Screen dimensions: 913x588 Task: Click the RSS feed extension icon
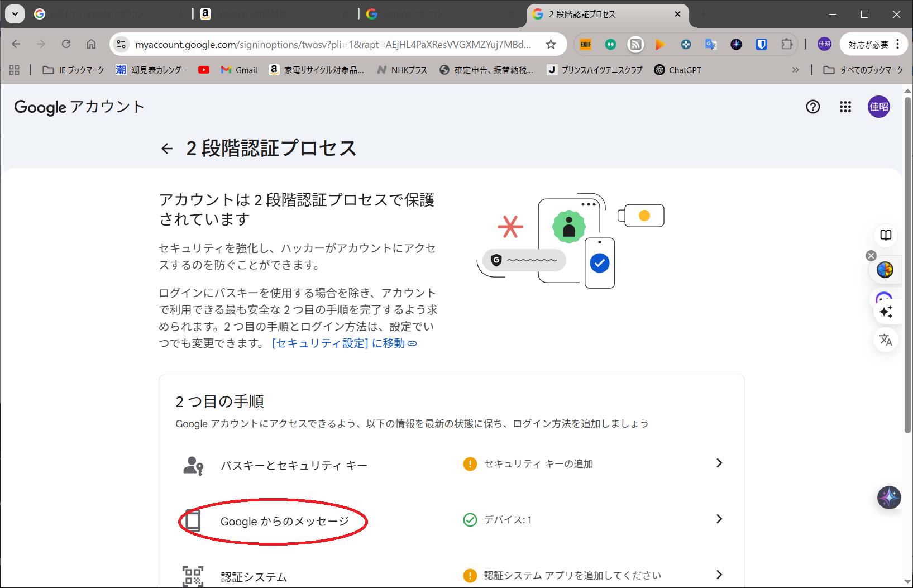coord(635,45)
